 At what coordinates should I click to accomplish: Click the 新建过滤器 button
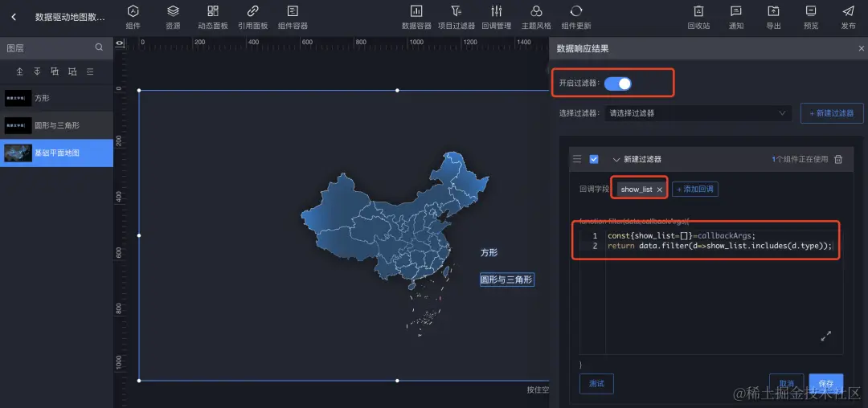click(x=832, y=112)
